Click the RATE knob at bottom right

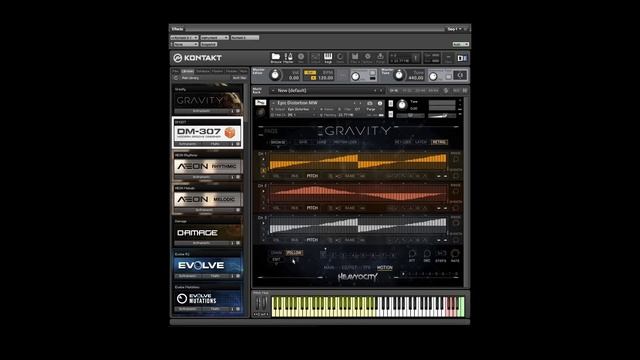coord(455,254)
